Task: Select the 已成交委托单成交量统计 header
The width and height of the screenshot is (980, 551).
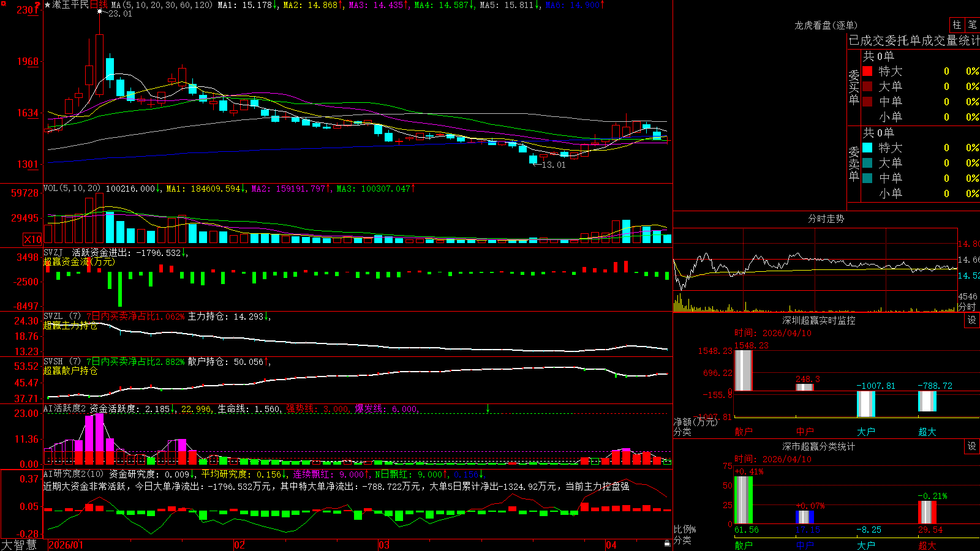Action: (x=914, y=40)
